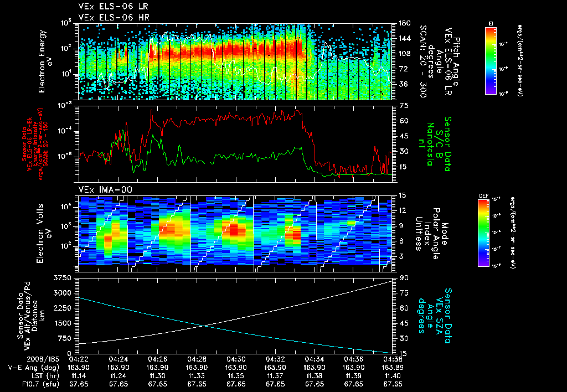Click the 'Pitch Angle' axis label
The height and width of the screenshot is (392, 567).
point(456,62)
